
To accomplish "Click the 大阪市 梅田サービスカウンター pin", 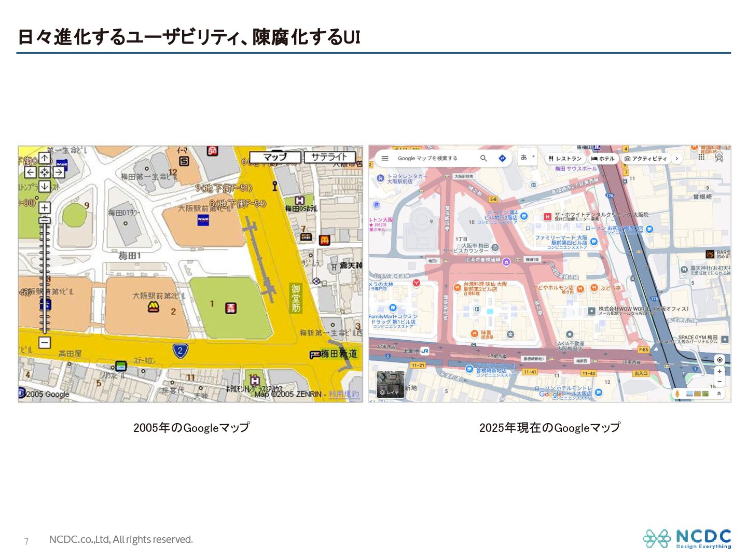I will pyautogui.click(x=495, y=247).
